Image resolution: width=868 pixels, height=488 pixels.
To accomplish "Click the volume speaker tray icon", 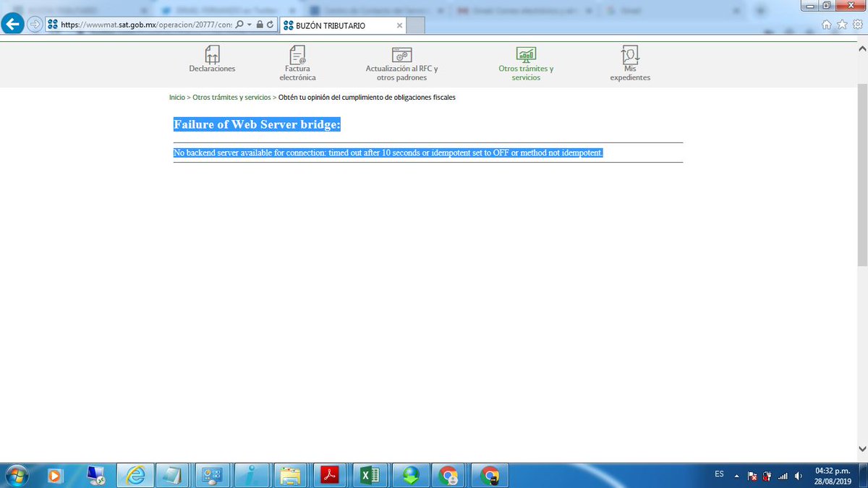I will click(798, 476).
